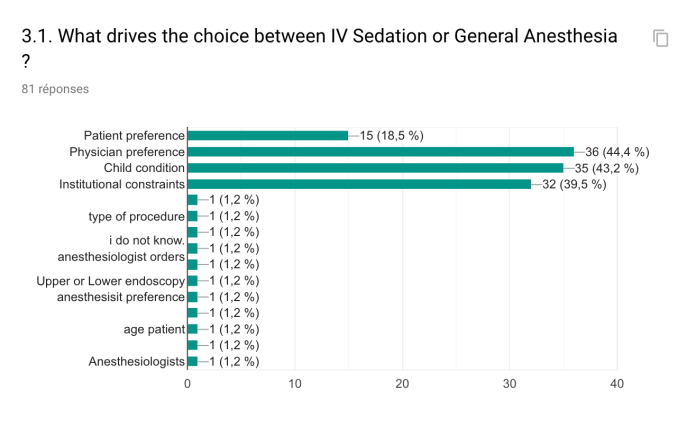Click the question title about IV Sedation

pos(320,37)
